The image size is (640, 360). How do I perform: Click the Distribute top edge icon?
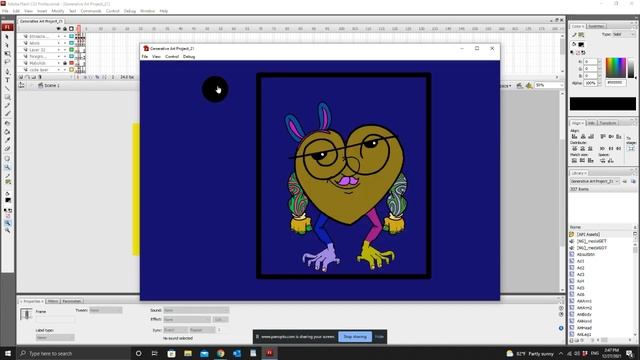(574, 149)
